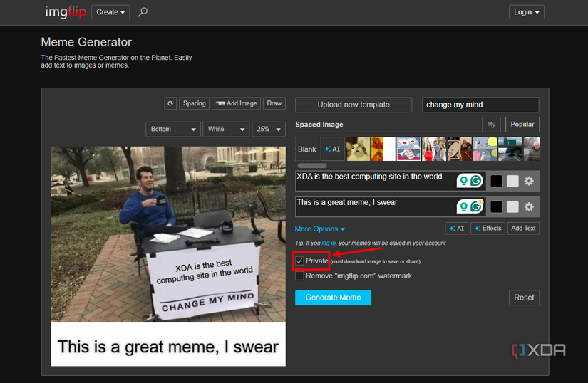Screen dimensions: 588x383
Task: Follow the log in link in tip
Action: (x=329, y=243)
